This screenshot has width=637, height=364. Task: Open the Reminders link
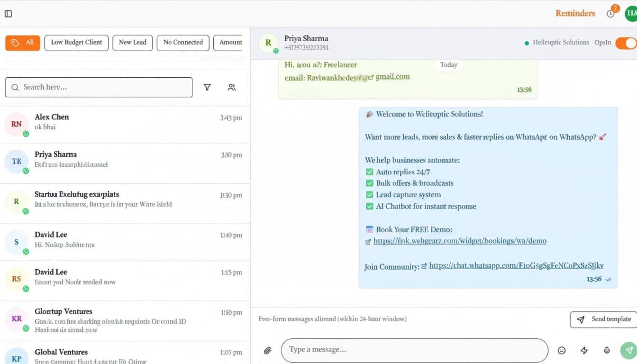tap(575, 13)
